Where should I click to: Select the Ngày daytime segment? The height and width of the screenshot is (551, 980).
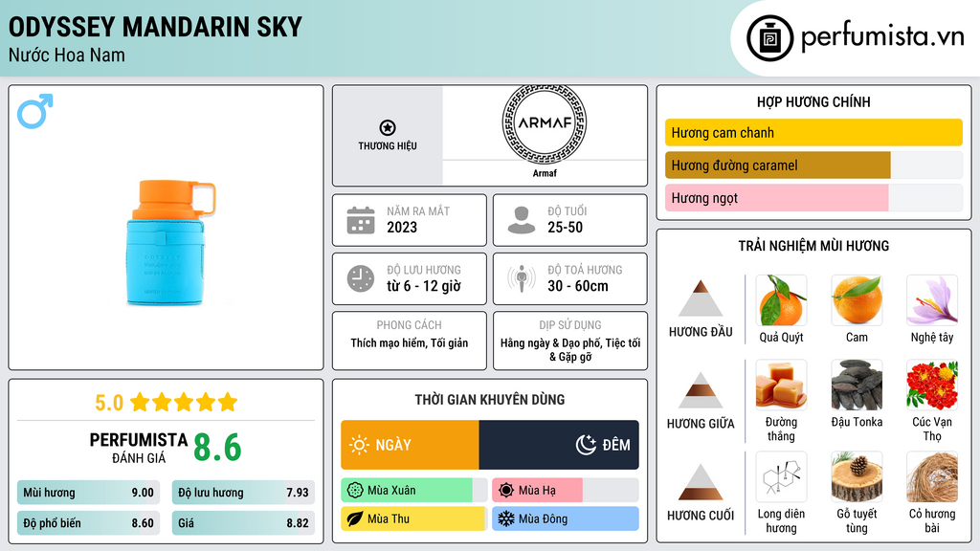click(x=410, y=445)
